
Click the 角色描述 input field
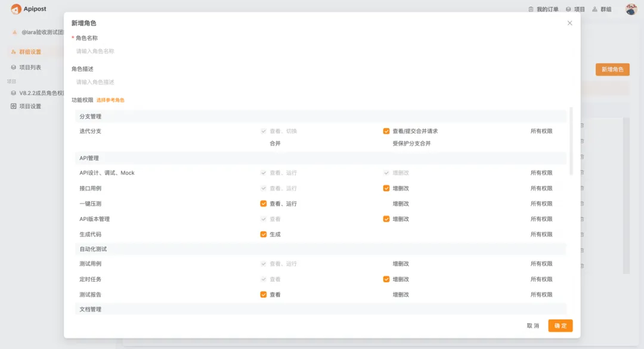[x=322, y=82]
